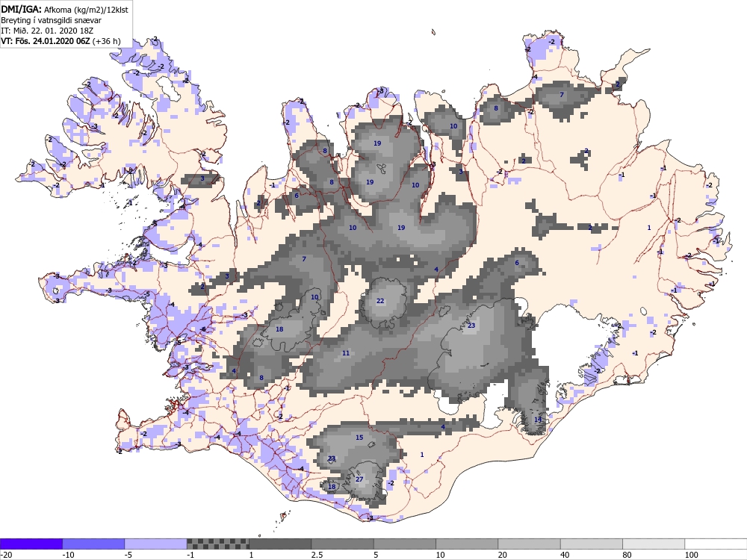Viewport: 747px width, 560px height.
Task: Click the map value 14 near the southeast coast
Action: [538, 420]
